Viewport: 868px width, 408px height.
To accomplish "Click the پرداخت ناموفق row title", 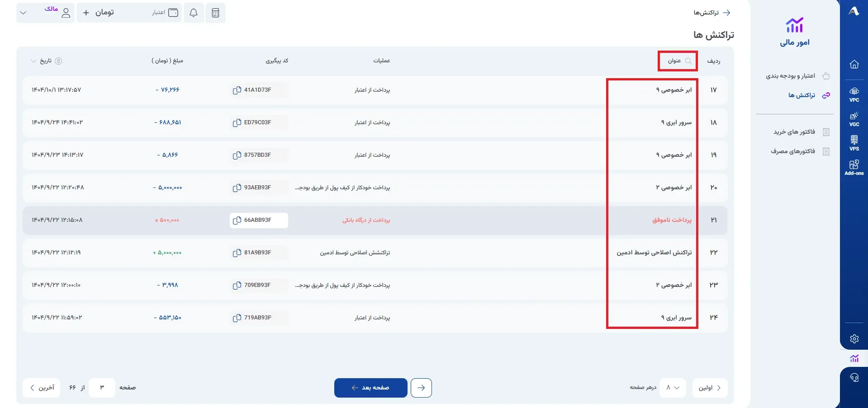I will point(672,220).
